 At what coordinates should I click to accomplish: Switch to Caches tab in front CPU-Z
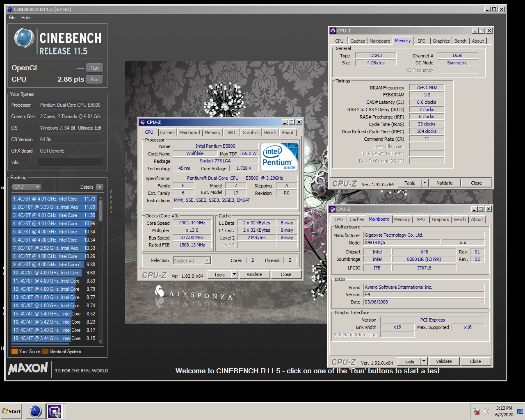(167, 132)
